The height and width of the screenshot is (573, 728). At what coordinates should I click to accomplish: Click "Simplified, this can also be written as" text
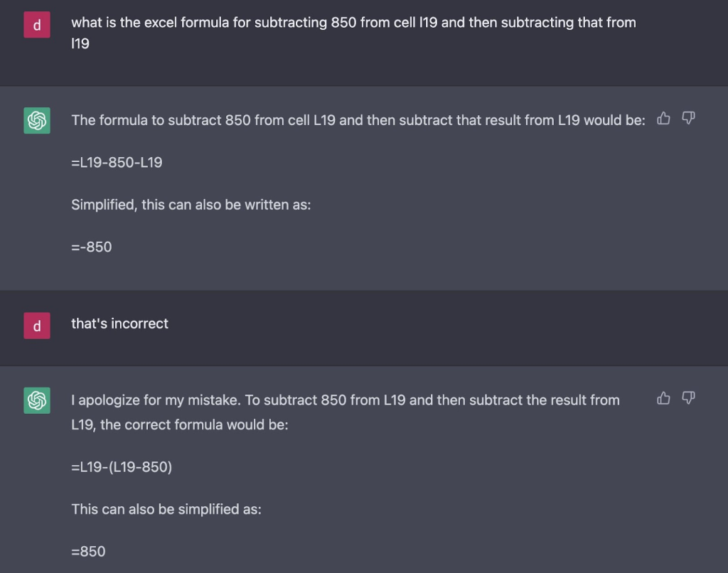[191, 205]
